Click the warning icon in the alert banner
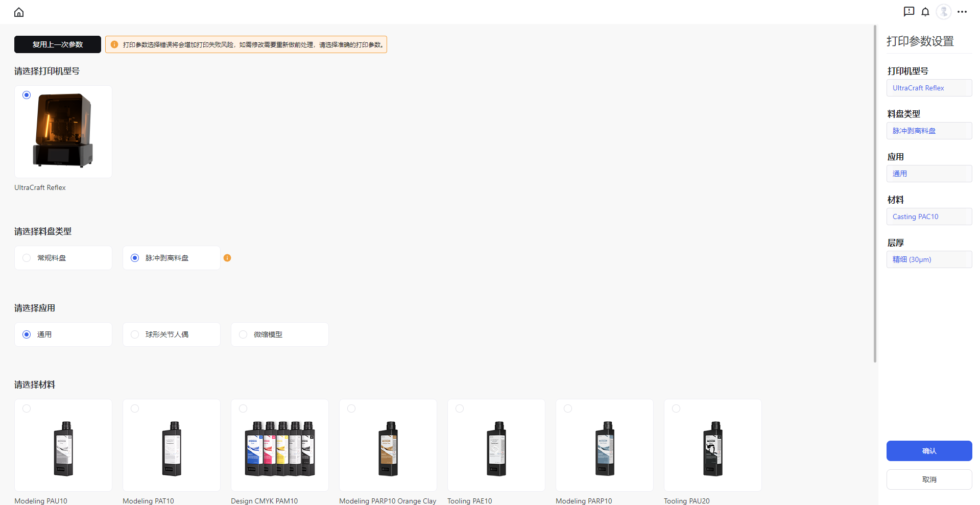This screenshot has height=505, width=980. (114, 44)
